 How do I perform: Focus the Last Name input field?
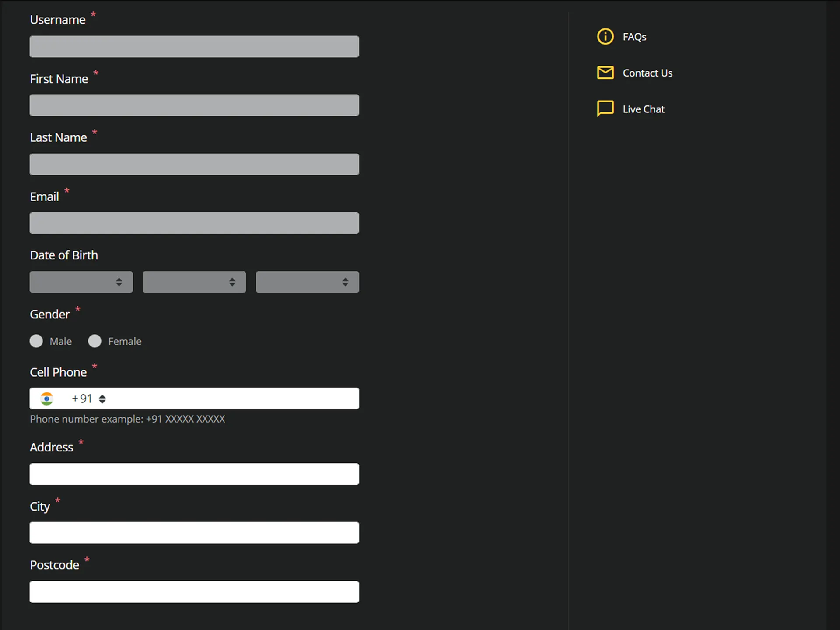[194, 164]
